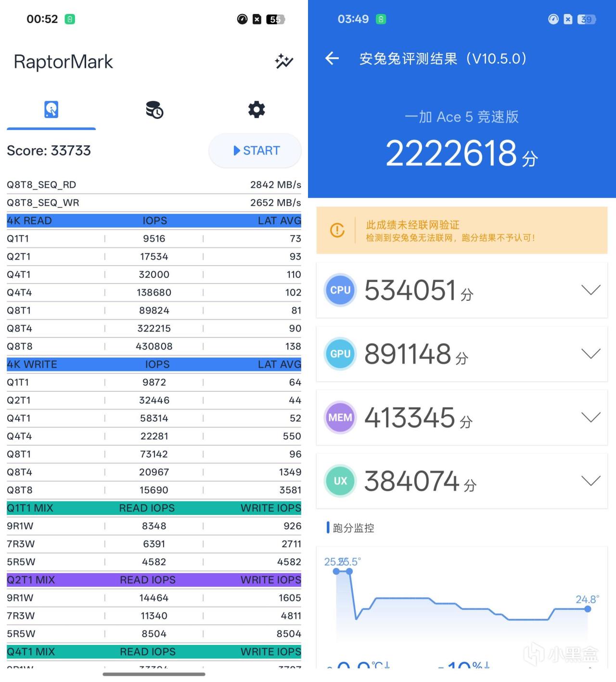Tap the Q8T8_SEQ_WR result row label

(43, 203)
